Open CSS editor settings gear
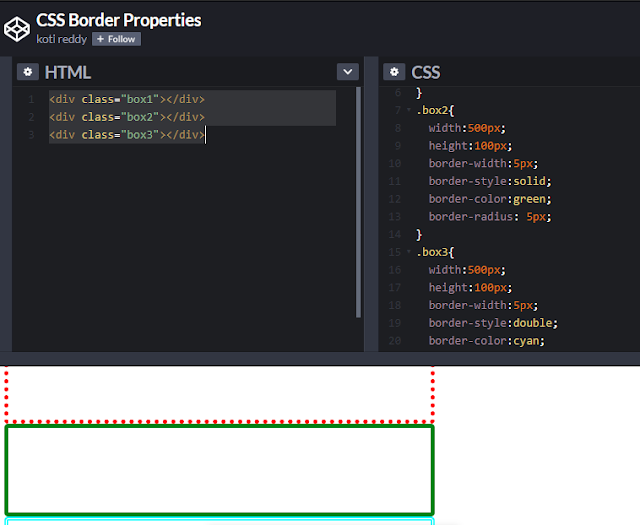 pyautogui.click(x=394, y=72)
